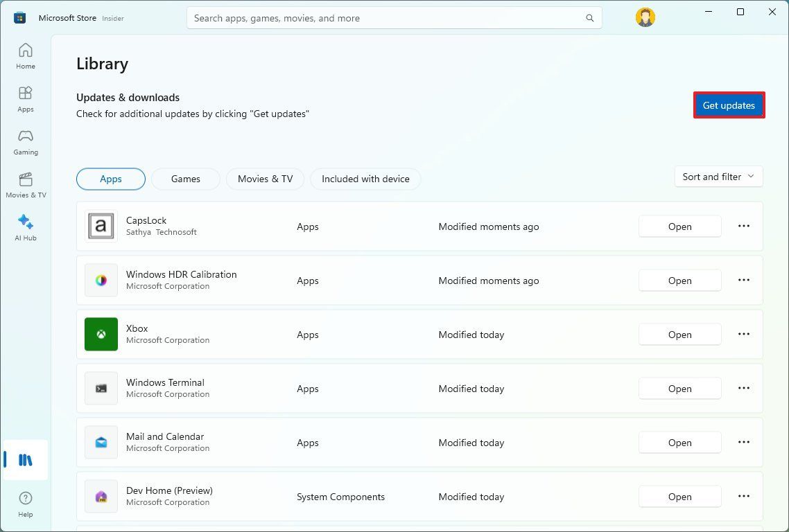Viewport: 789px width, 532px height.
Task: Click the Library icon in sidebar
Action: [25, 459]
